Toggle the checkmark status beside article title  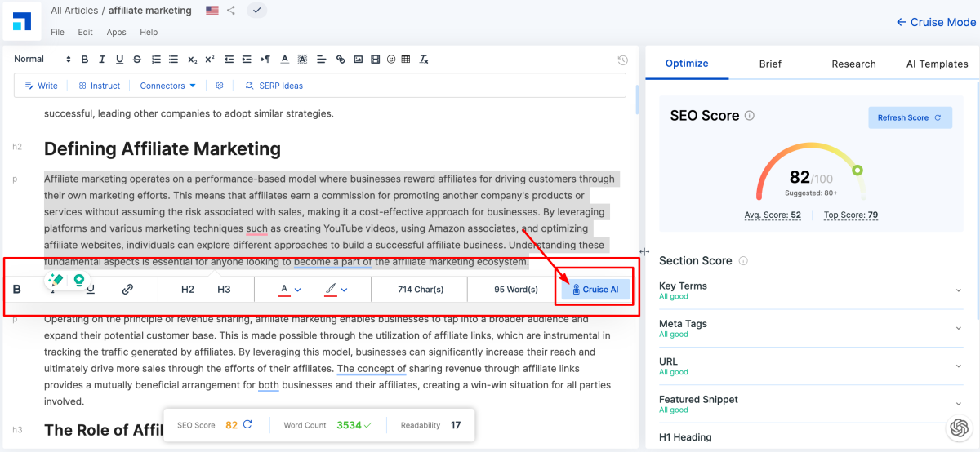(x=256, y=11)
